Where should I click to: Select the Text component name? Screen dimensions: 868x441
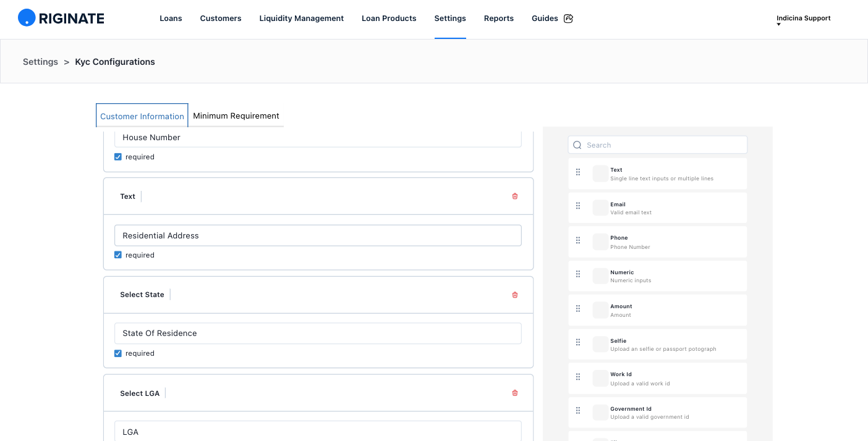click(616, 170)
